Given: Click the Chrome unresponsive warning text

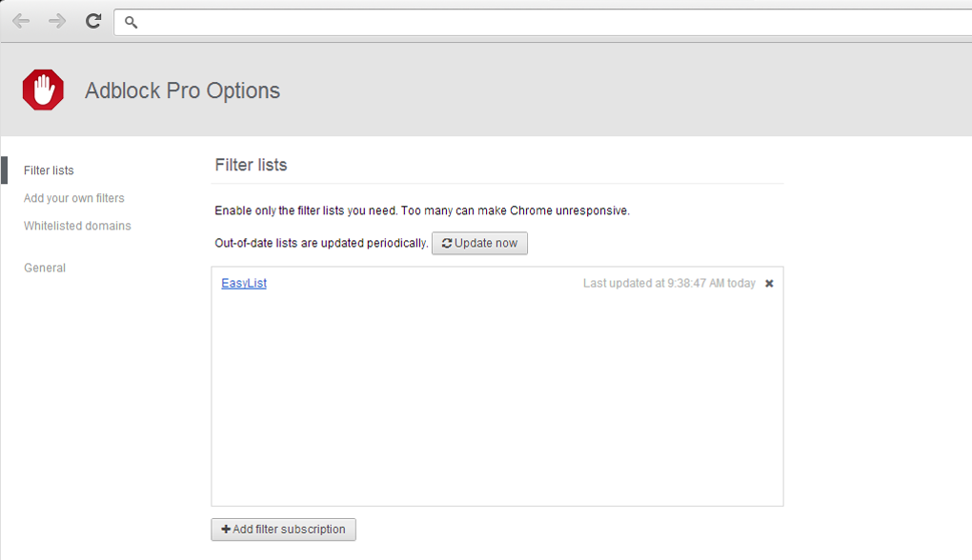Looking at the screenshot, I should pyautogui.click(x=422, y=210).
